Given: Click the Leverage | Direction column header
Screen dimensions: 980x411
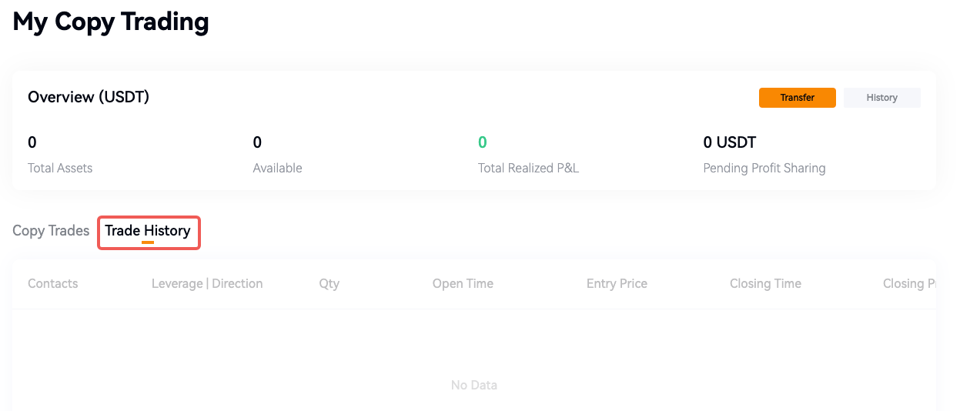Looking at the screenshot, I should [207, 283].
